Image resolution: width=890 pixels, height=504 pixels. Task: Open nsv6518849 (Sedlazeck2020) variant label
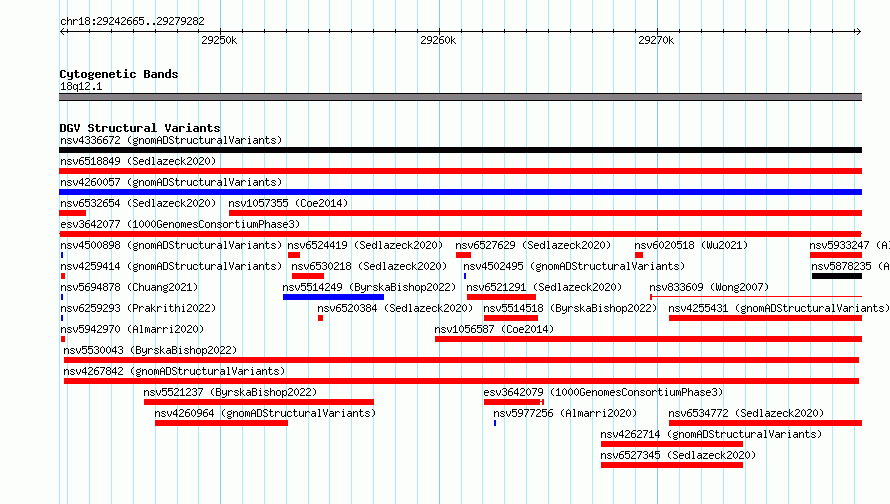[138, 161]
